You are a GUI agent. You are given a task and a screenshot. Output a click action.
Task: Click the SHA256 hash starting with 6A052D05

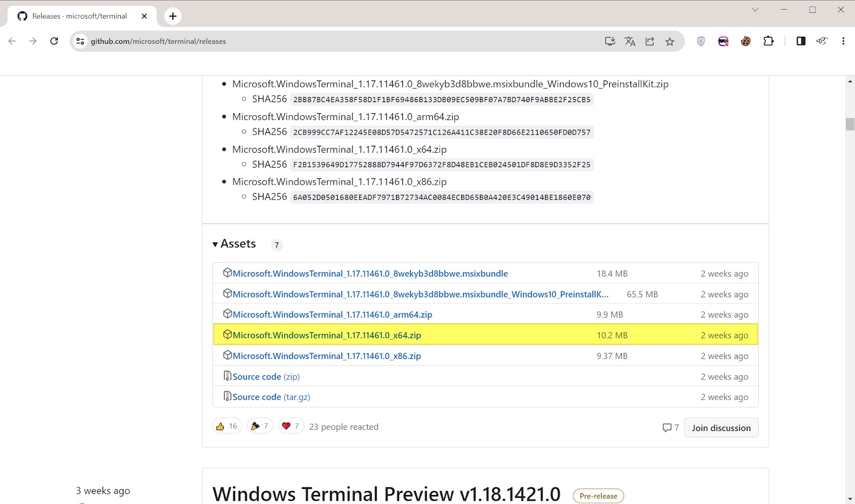coord(442,197)
